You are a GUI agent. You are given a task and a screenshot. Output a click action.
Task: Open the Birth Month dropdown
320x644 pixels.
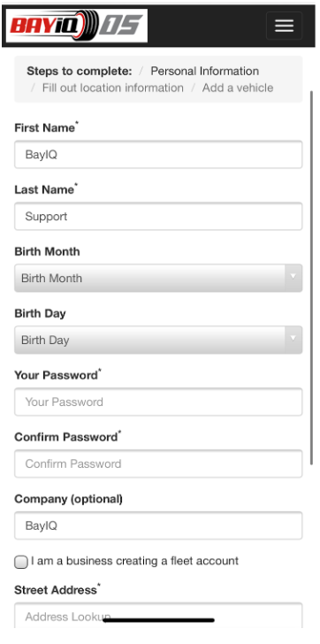[158, 278]
